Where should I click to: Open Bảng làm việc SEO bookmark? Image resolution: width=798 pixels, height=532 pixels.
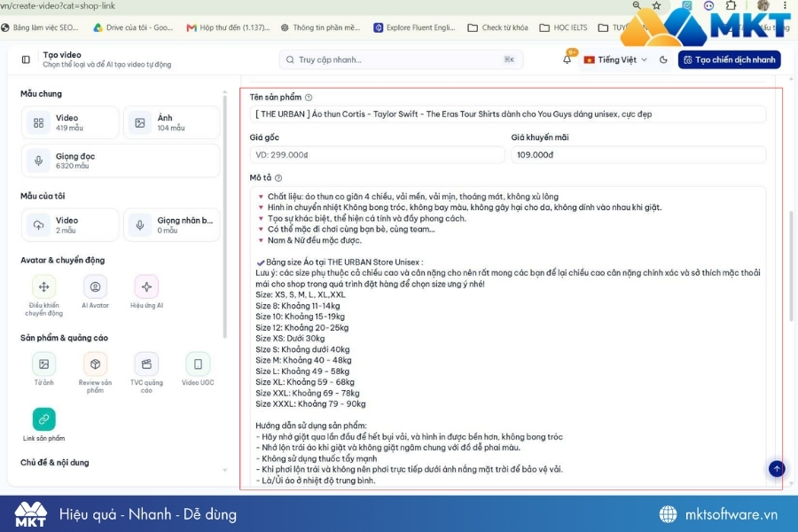40,27
